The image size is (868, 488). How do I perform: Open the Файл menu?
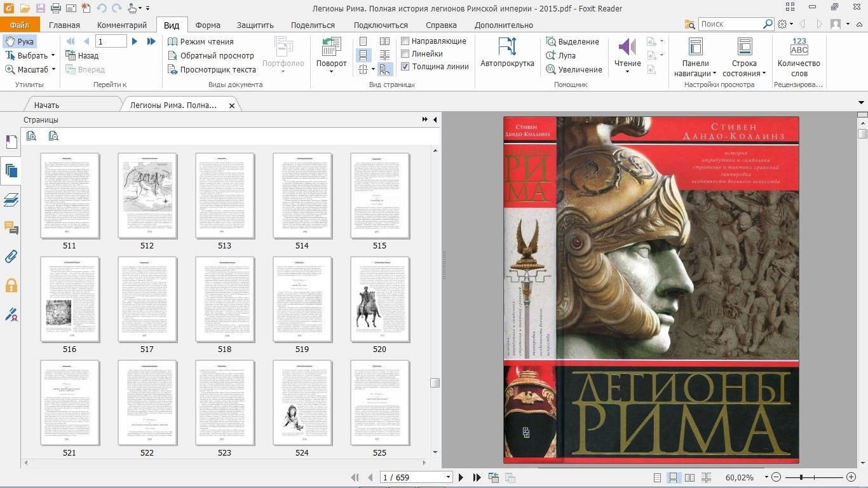coord(20,25)
